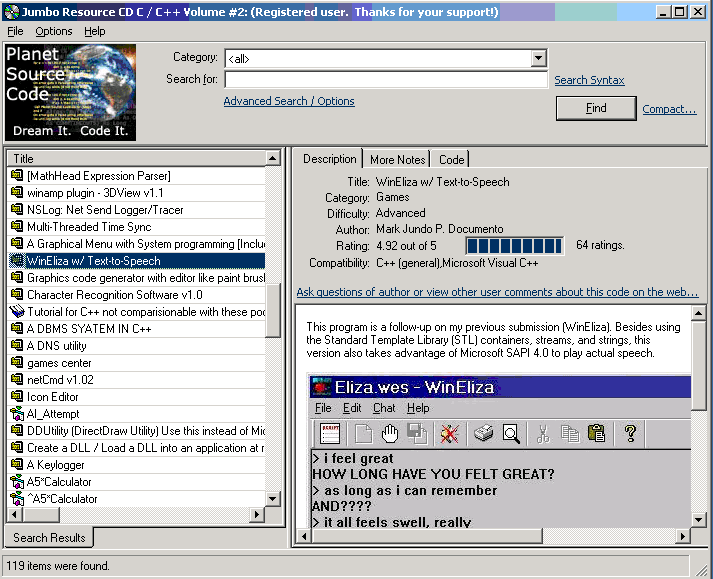This screenshot has width=713, height=579.
Task: Click the Planet Source Code logo
Action: [x=70, y=92]
